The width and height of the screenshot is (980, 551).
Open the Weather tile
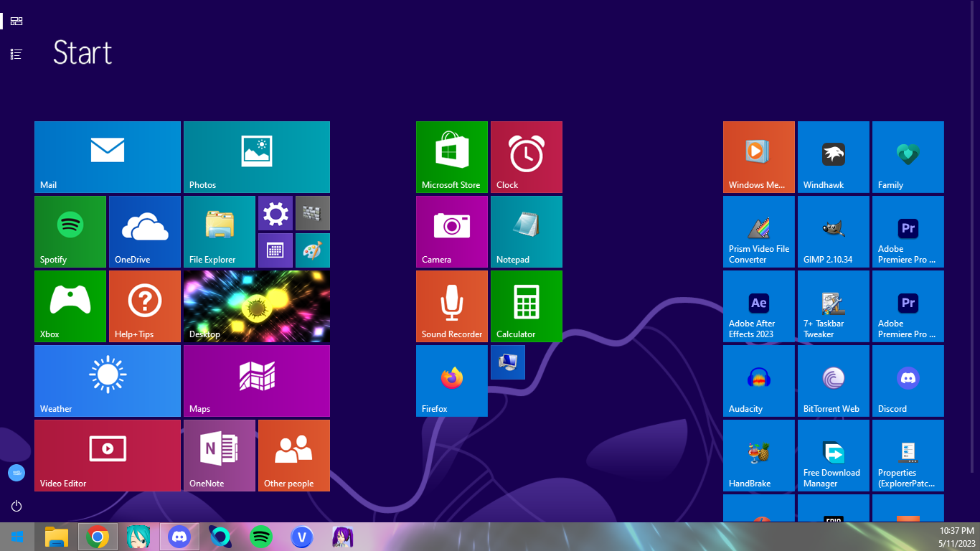(x=108, y=381)
